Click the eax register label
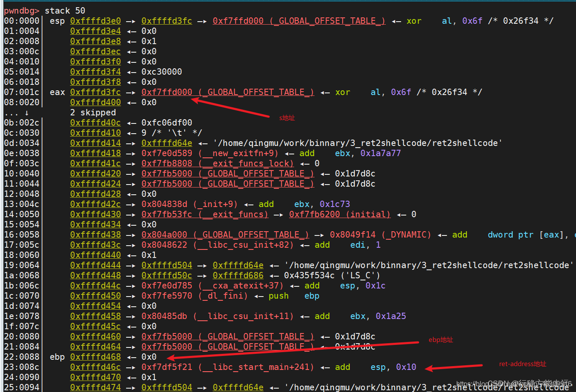The width and height of the screenshot is (576, 392). pos(57,92)
